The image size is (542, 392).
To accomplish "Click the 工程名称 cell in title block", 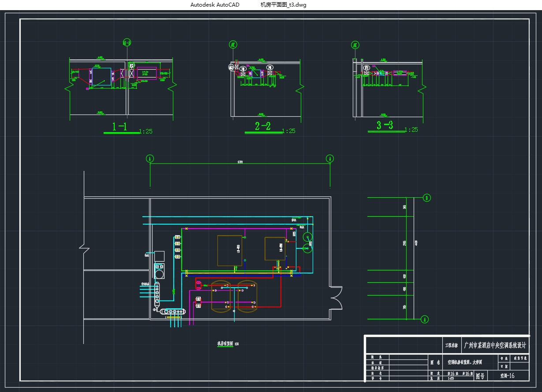I will pyautogui.click(x=452, y=345).
